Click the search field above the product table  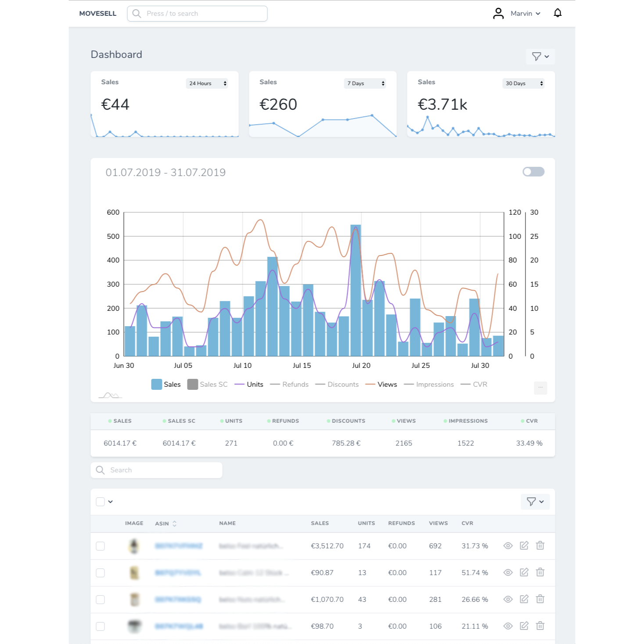tap(156, 470)
